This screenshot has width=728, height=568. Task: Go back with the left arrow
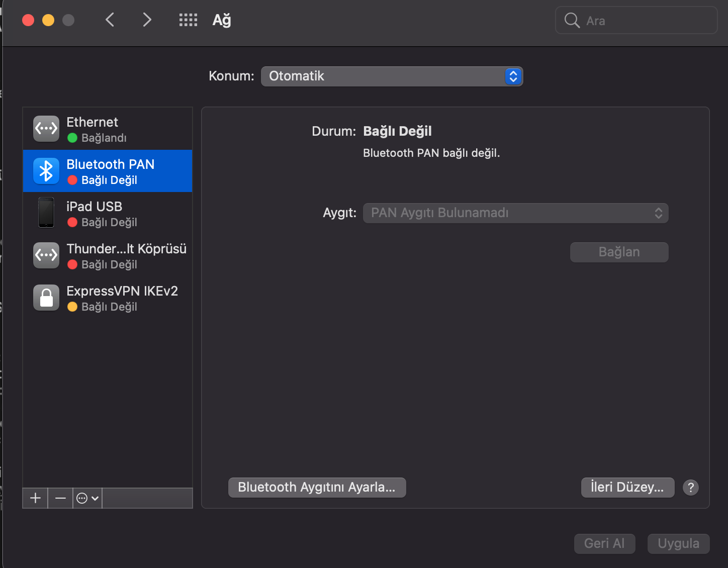(110, 20)
